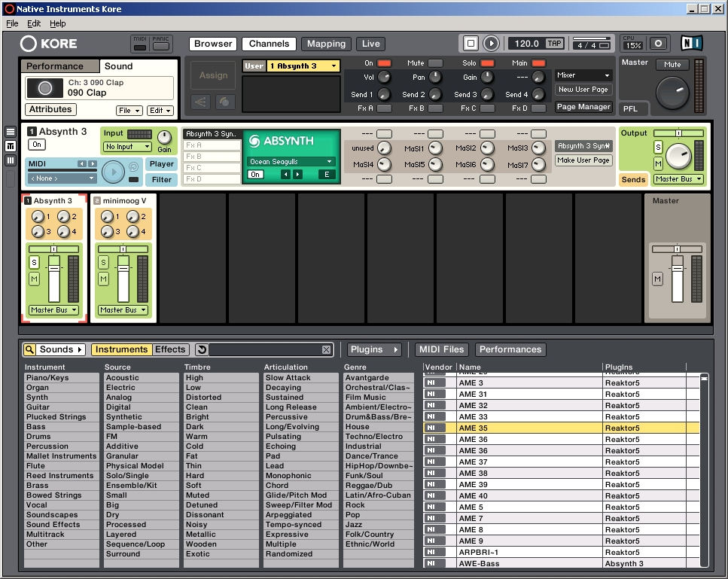Toggle the On button in the Absynth plugin slot
This screenshot has width=728, height=579.
click(255, 175)
